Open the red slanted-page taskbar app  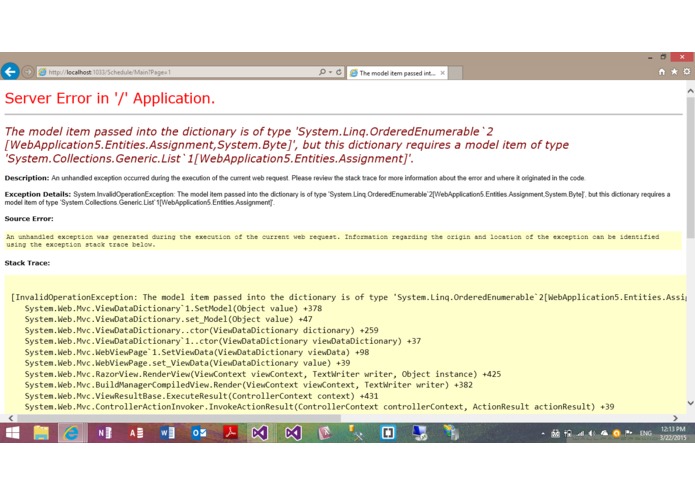(325, 433)
